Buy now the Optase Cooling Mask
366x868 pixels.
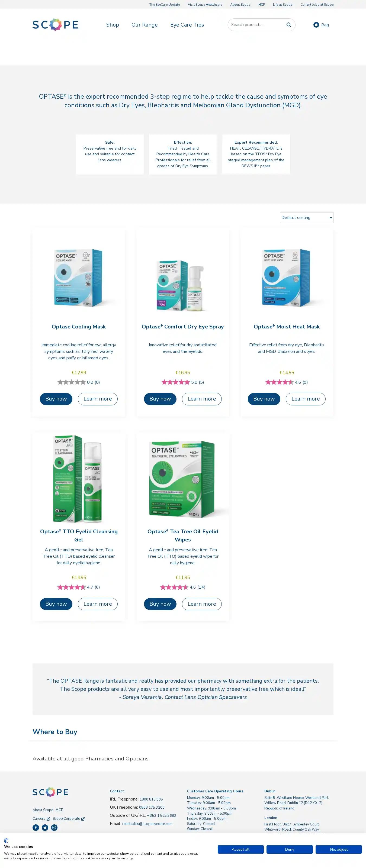tap(56, 399)
